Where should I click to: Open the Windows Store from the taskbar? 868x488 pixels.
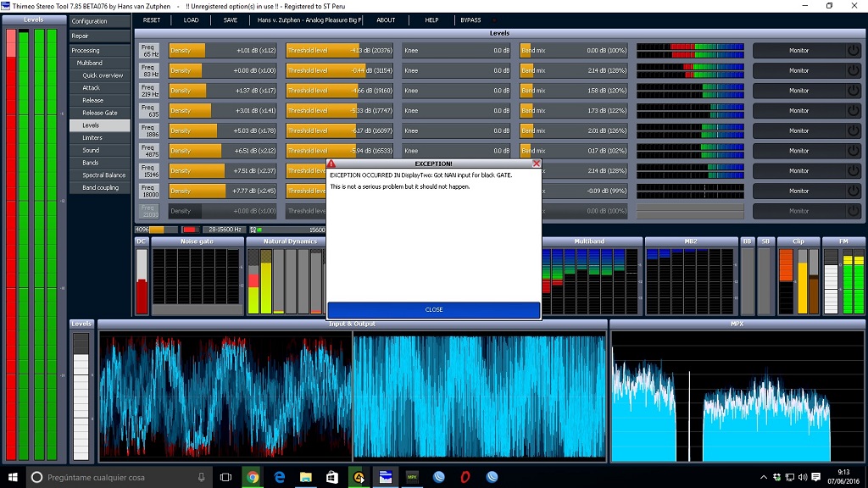[x=332, y=477]
